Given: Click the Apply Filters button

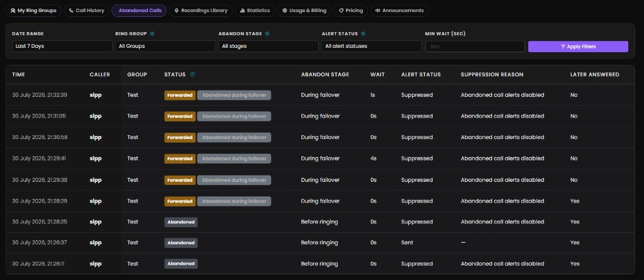Looking at the screenshot, I should pyautogui.click(x=578, y=47).
